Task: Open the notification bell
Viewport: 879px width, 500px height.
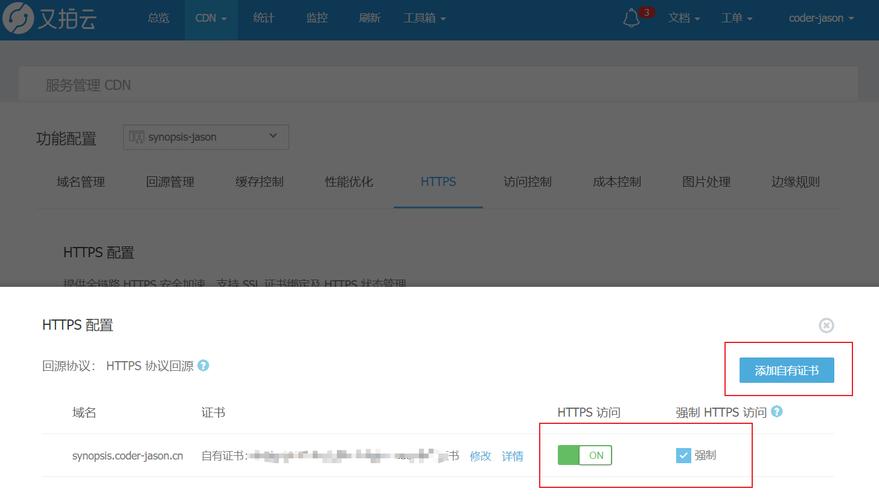Action: [x=631, y=18]
